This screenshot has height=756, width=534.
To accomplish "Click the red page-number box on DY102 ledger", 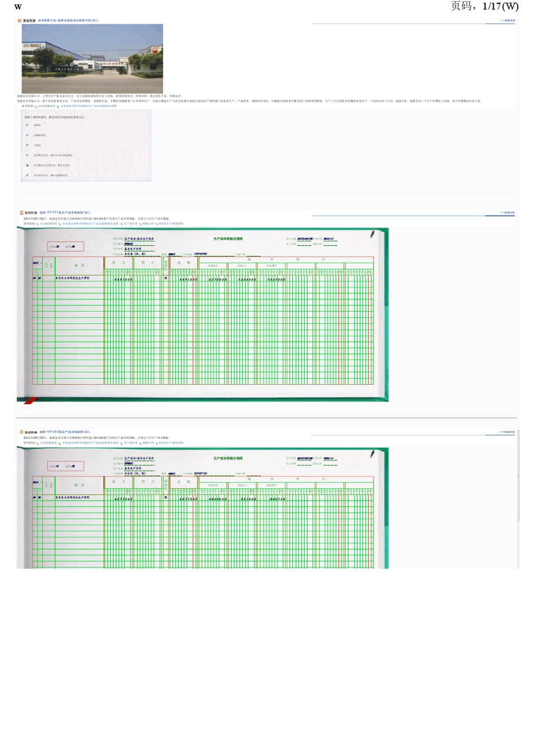I will [x=66, y=466].
